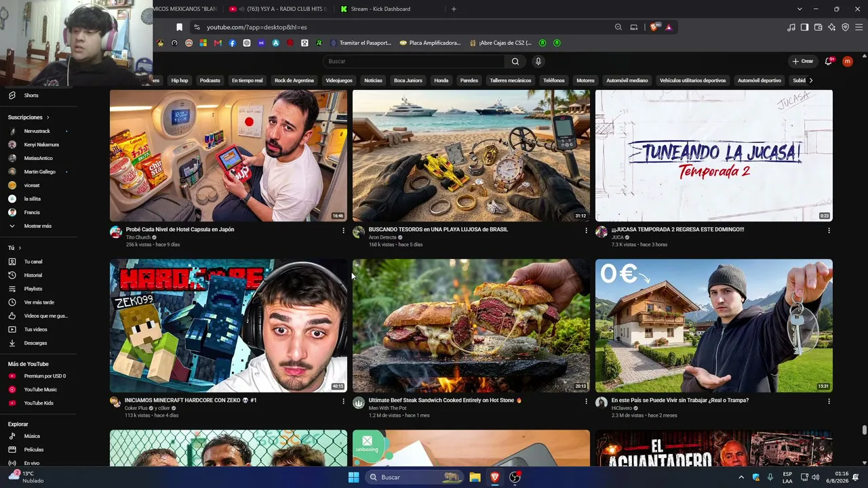Select the Videojuegos filter chip
Viewport: 868px width, 488px height.
click(x=339, y=81)
